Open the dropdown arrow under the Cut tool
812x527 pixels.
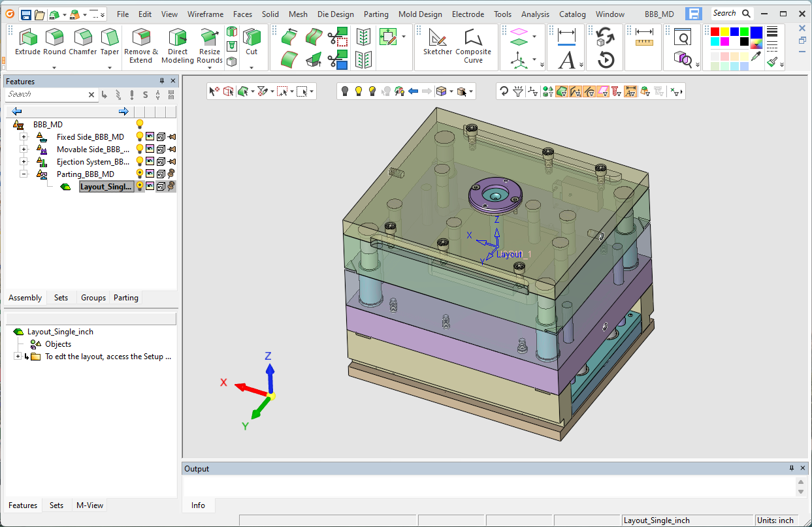coord(252,67)
